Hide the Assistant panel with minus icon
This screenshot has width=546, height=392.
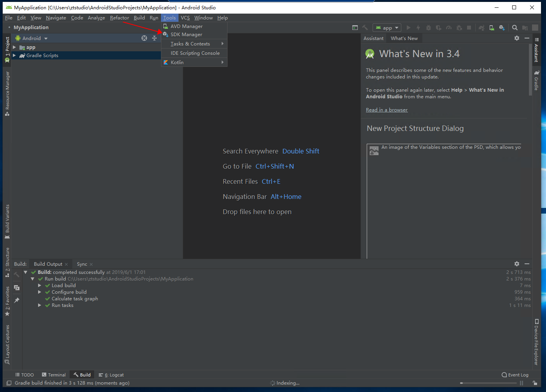coord(527,38)
